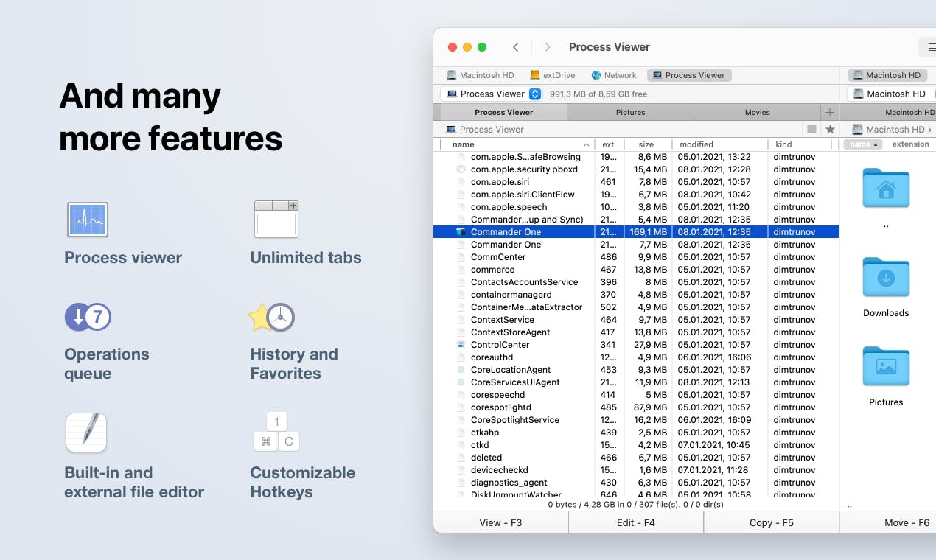Go forward with the right arrow
936x560 pixels.
tap(548, 47)
